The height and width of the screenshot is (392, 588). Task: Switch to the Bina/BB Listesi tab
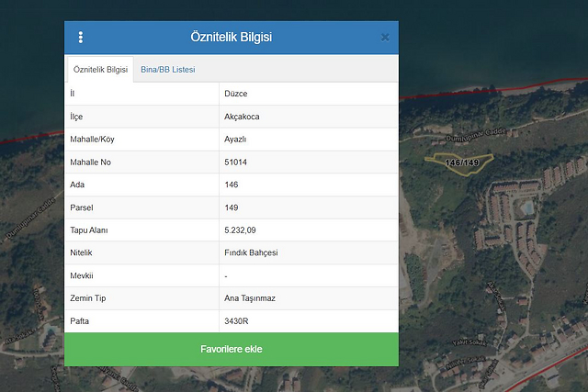(x=167, y=70)
